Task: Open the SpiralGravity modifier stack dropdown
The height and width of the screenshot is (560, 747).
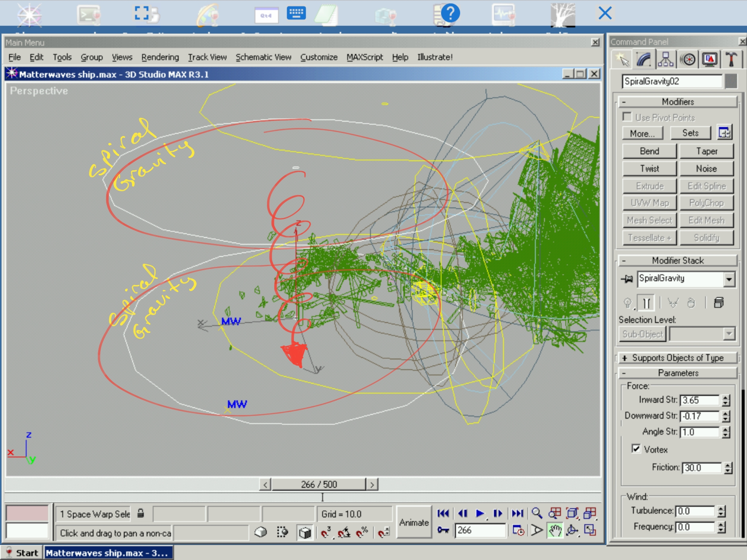Action: tap(729, 279)
